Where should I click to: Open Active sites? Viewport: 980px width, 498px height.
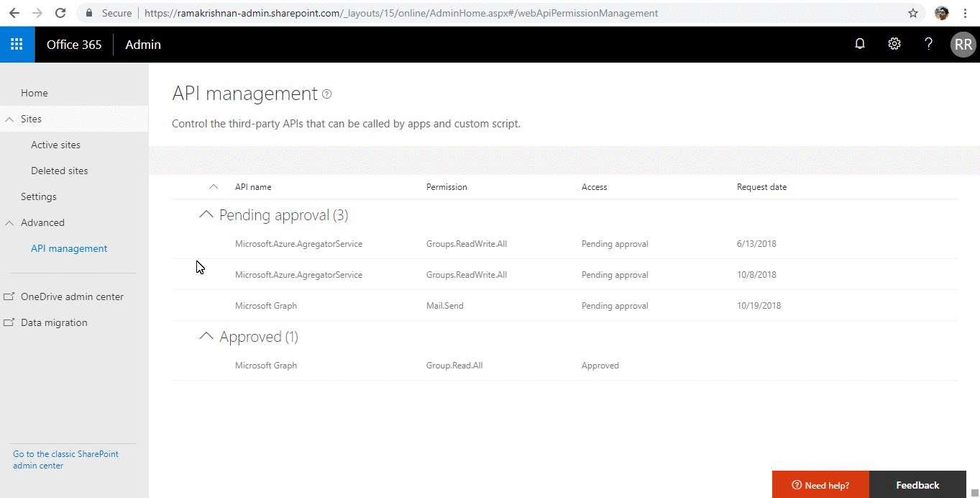pyautogui.click(x=55, y=145)
